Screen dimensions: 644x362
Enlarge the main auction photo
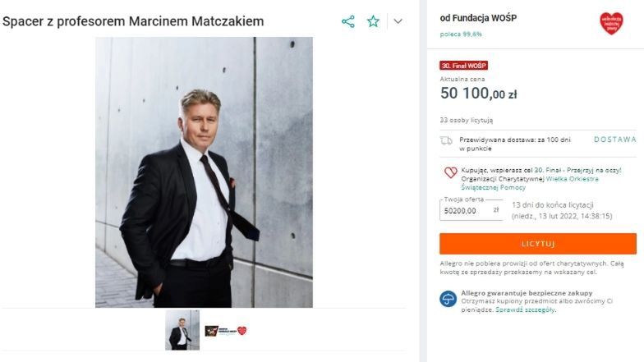[204, 172]
